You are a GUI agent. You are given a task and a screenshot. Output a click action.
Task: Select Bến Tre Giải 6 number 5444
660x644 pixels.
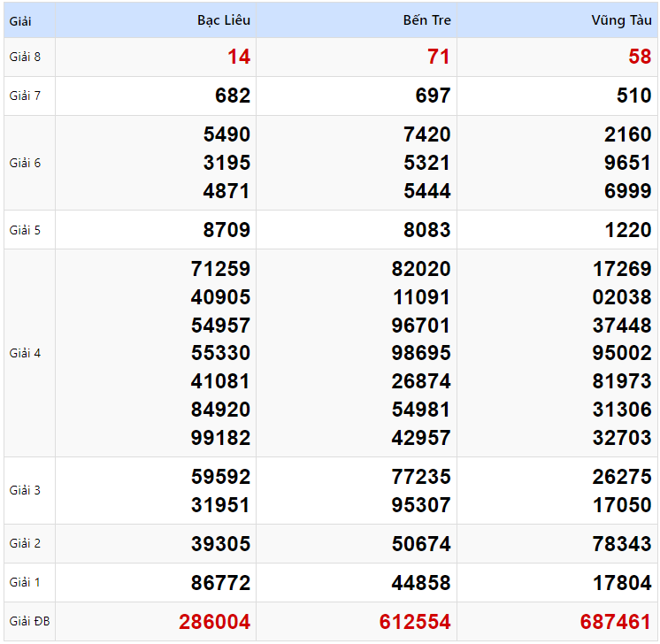426,191
